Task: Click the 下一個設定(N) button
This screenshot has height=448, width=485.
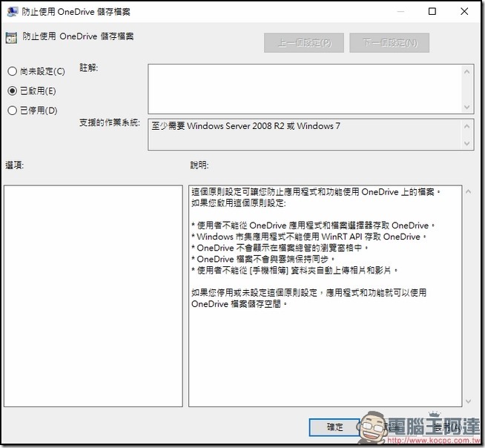Action: click(x=389, y=43)
